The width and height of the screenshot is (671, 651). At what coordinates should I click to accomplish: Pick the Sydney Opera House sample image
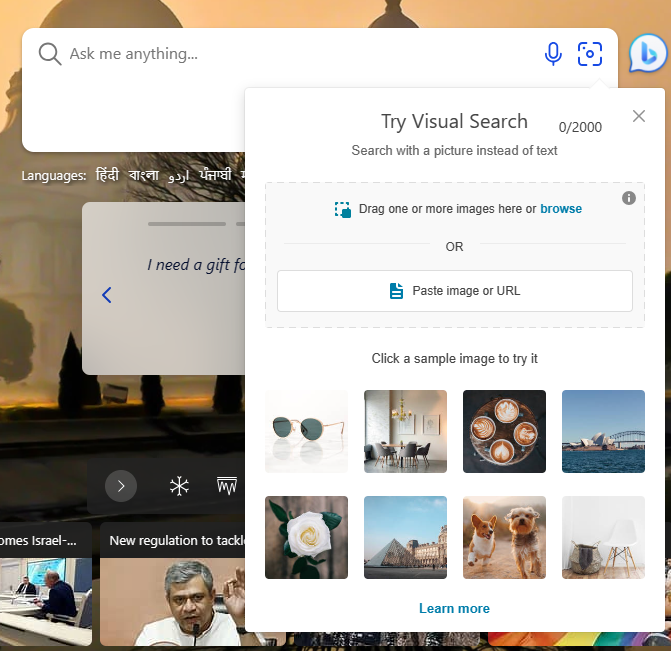[603, 431]
